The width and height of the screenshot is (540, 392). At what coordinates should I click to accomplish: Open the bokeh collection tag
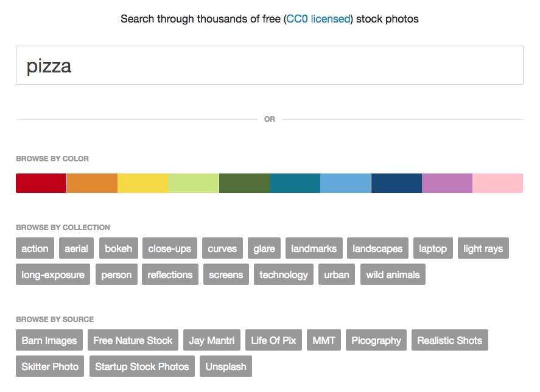119,248
